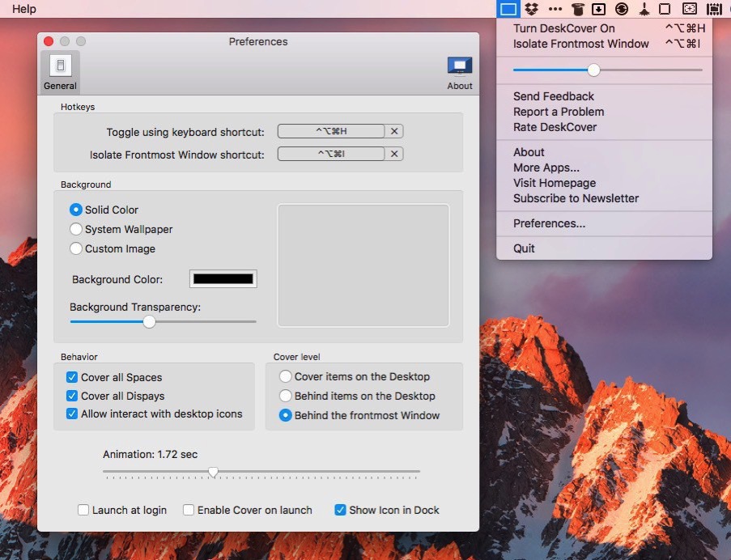This screenshot has height=560, width=731.
Task: Choose Custom Image background option
Action: point(76,248)
